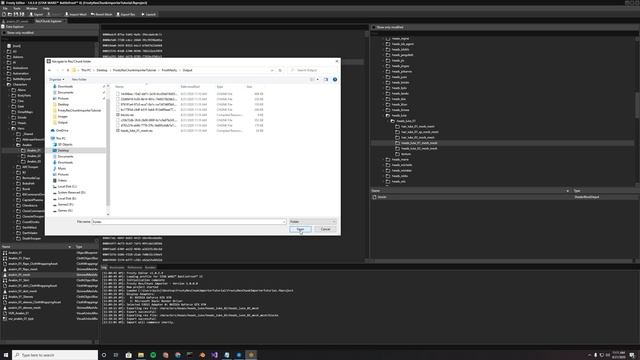Open the Folder filter dropdown
Image resolution: width=640 pixels, height=360 pixels.
coord(313,222)
